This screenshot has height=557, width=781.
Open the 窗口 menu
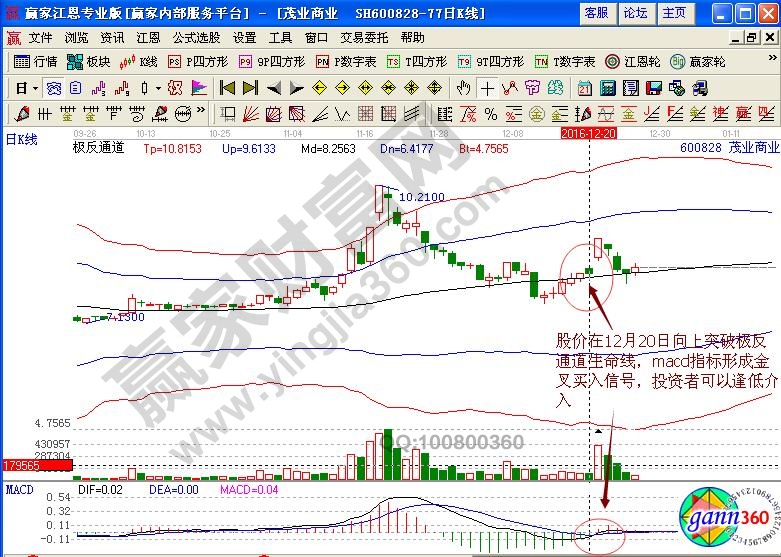[316, 37]
